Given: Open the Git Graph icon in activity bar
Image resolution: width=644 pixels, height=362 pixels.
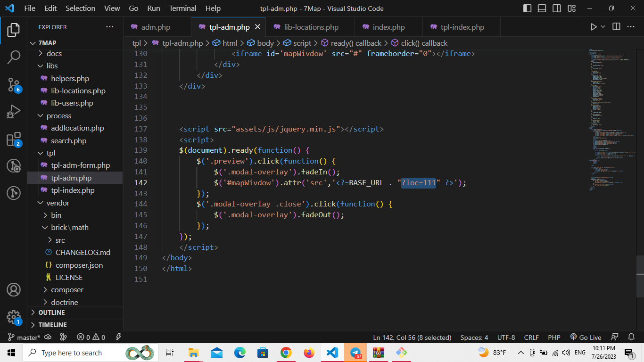Looking at the screenshot, I should point(14,193).
